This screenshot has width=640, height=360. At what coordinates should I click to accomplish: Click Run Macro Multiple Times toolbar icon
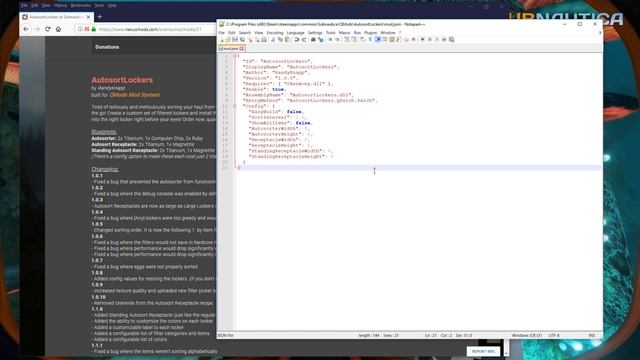click(444, 40)
